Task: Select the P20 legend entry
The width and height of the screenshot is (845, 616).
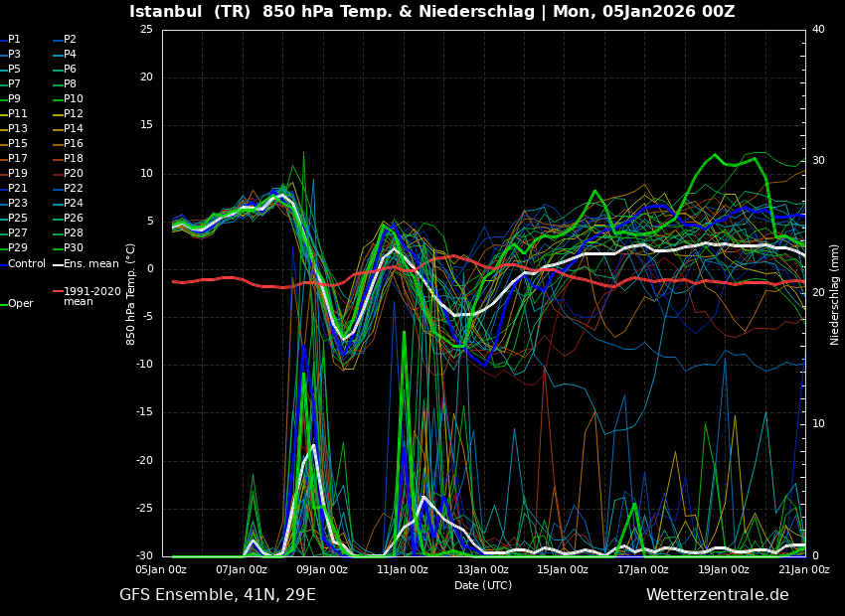Action: (x=74, y=174)
